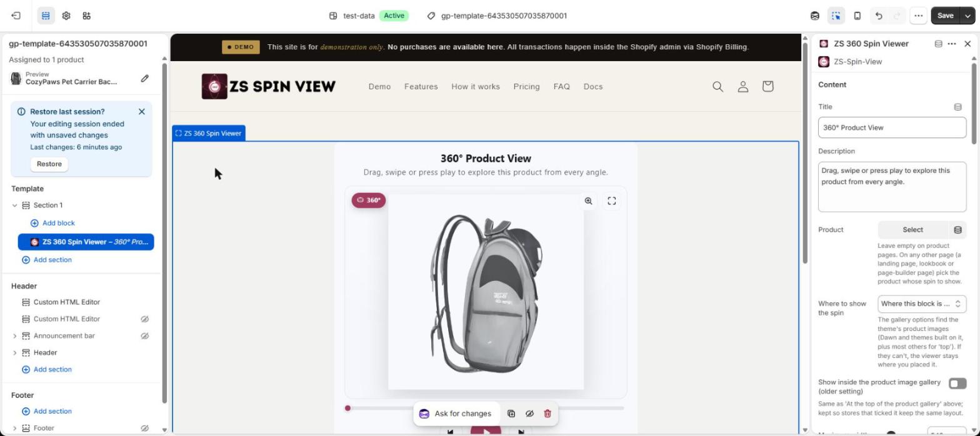This screenshot has height=436, width=980.
Task: Click the ZS 360 Spin Viewer block label tab
Action: click(x=209, y=133)
